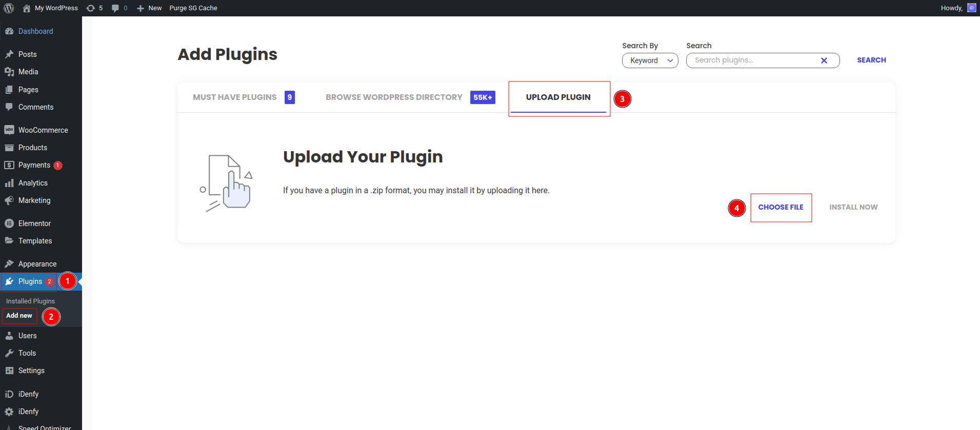This screenshot has height=430, width=980.
Task: Select the Upload Plugin tab
Action: click(558, 97)
